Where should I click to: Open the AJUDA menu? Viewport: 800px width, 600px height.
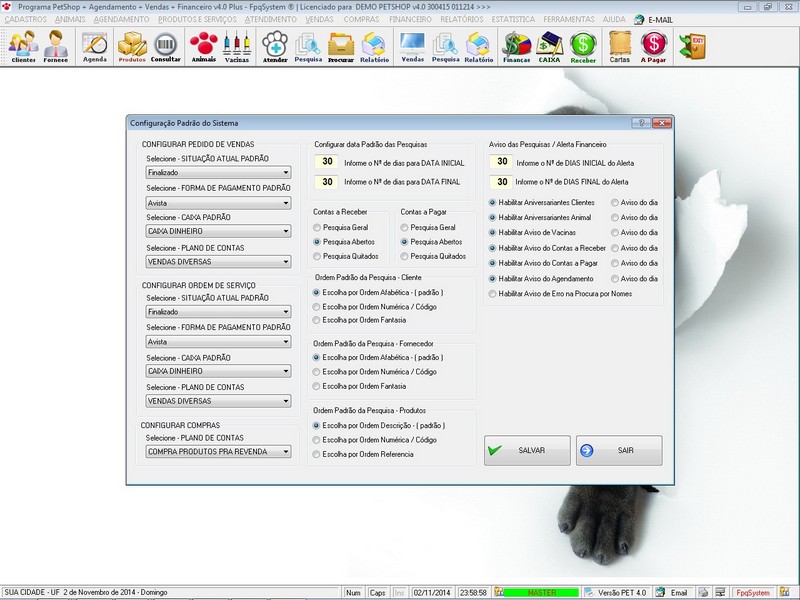(614, 19)
